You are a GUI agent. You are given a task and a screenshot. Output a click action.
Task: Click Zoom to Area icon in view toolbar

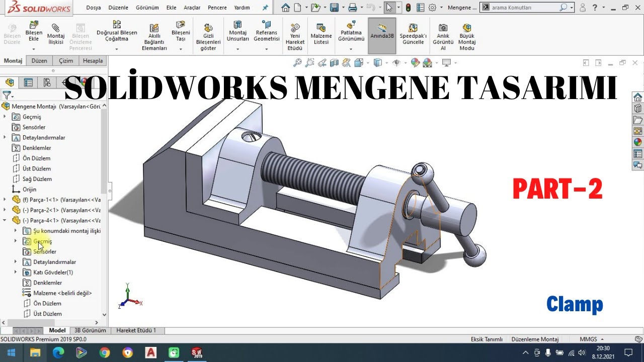(309, 63)
